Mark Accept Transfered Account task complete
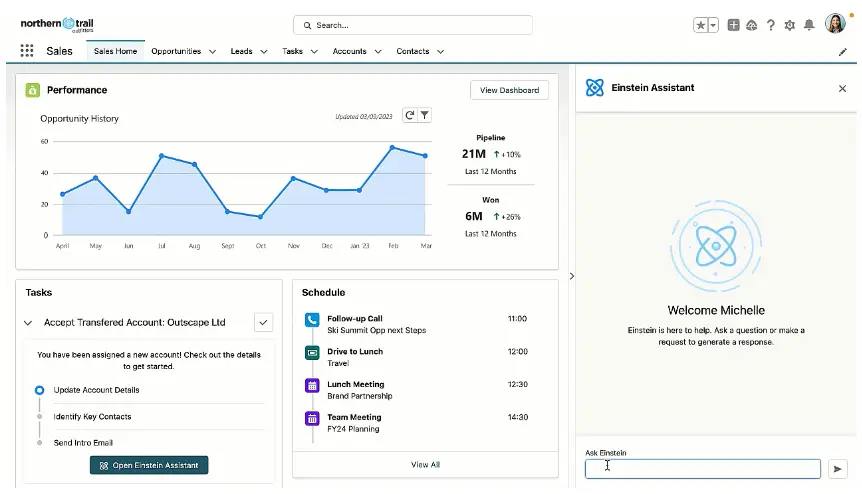 point(264,322)
